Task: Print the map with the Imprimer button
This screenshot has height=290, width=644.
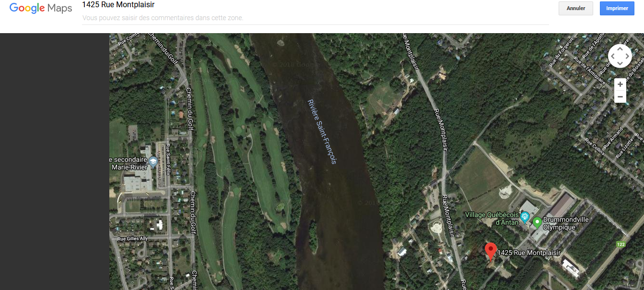Action: pos(617,8)
